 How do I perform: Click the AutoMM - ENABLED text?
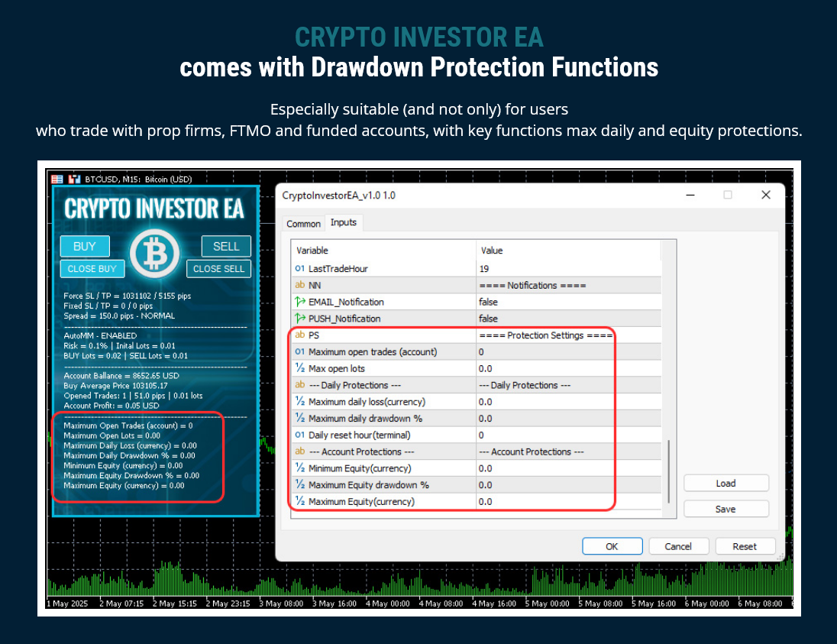(x=100, y=335)
